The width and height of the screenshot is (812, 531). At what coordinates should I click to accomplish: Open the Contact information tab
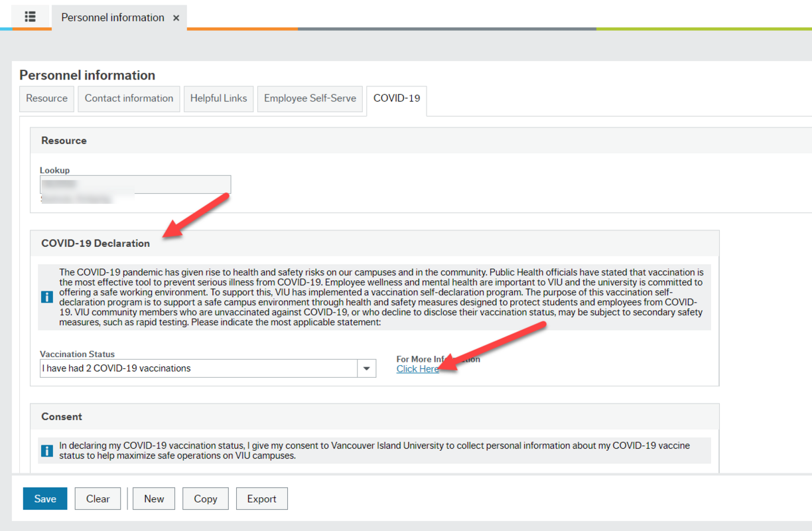[129, 98]
